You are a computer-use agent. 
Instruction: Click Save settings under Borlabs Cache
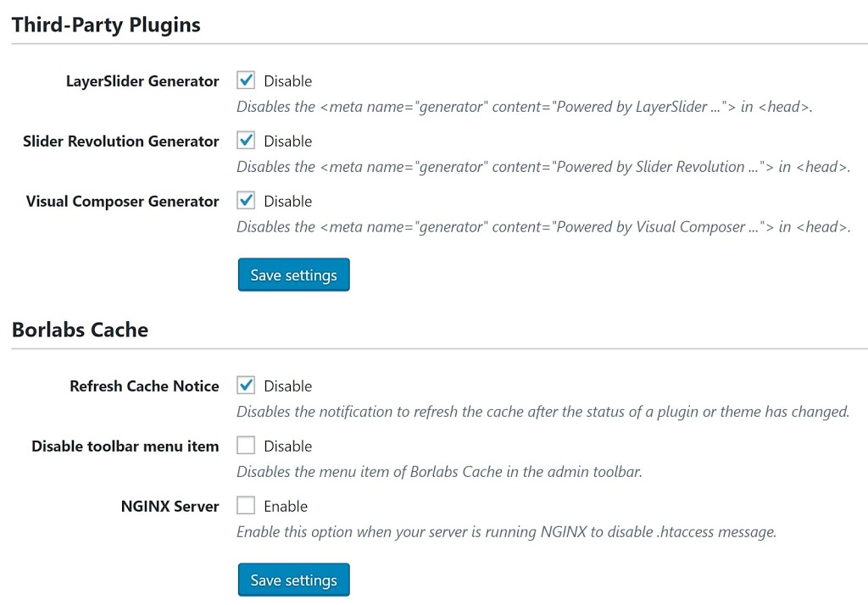point(293,580)
